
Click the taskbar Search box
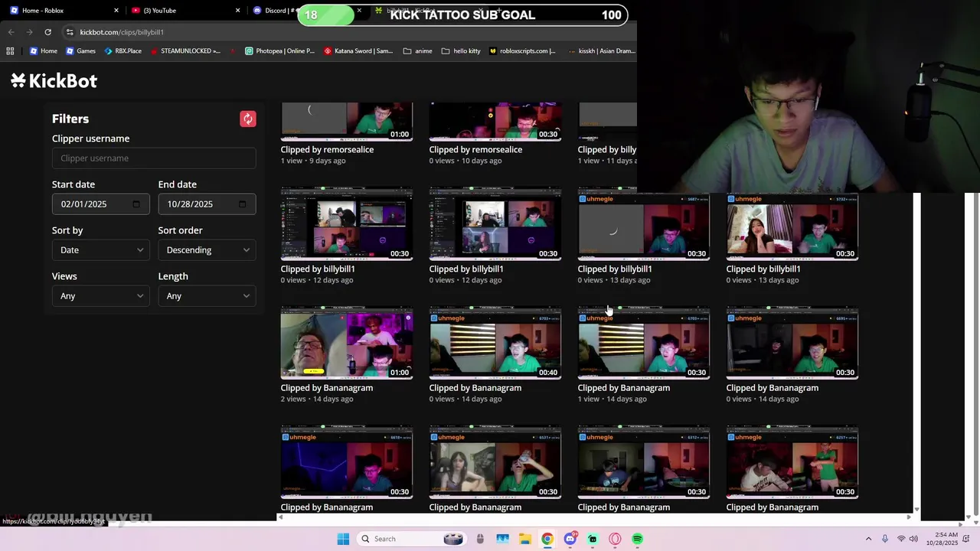click(x=411, y=539)
